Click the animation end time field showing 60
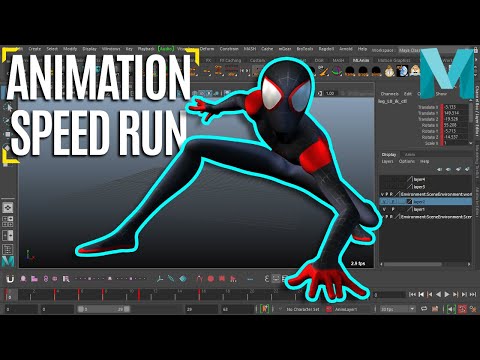The height and width of the screenshot is (360, 480). [x=237, y=309]
